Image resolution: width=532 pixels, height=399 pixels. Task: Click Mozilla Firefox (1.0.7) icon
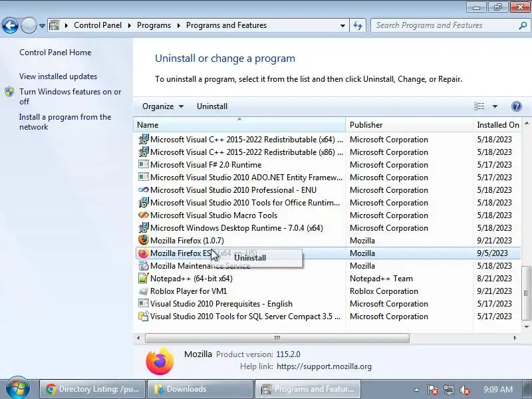click(x=144, y=240)
